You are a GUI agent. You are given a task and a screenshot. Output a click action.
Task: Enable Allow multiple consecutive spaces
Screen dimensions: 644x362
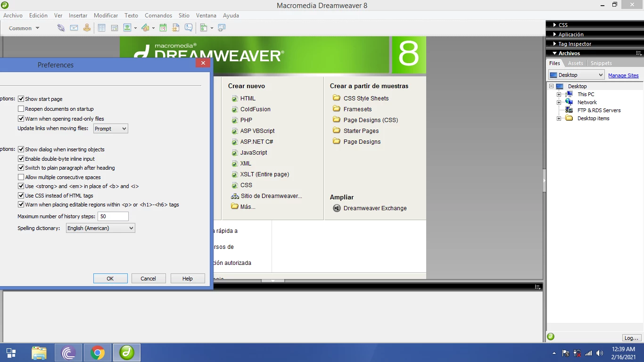[x=21, y=177]
